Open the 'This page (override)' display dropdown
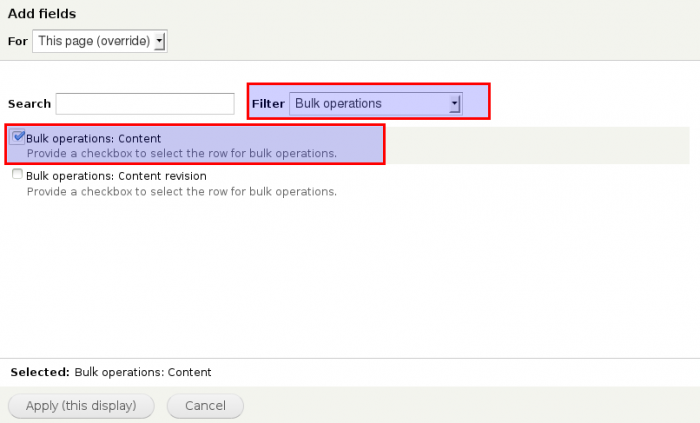The width and height of the screenshot is (700, 423). tap(100, 41)
